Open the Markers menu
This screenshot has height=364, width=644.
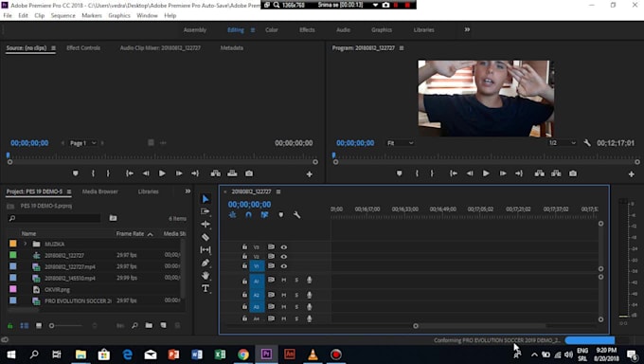[x=92, y=15]
